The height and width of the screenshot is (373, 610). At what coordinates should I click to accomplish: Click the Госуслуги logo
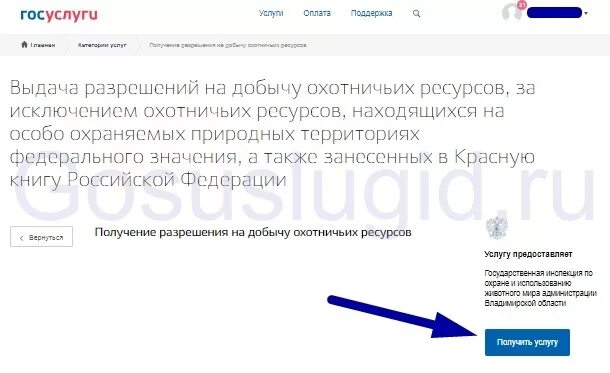[x=59, y=14]
